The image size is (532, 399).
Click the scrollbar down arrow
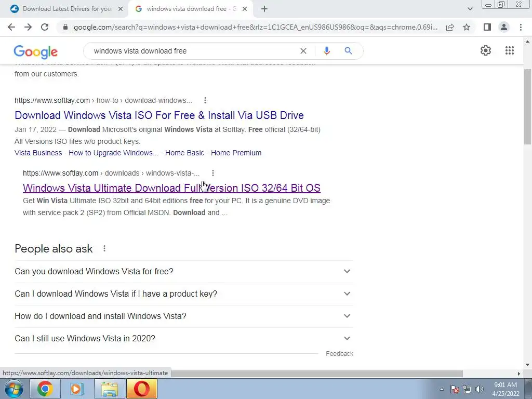tap(528, 365)
